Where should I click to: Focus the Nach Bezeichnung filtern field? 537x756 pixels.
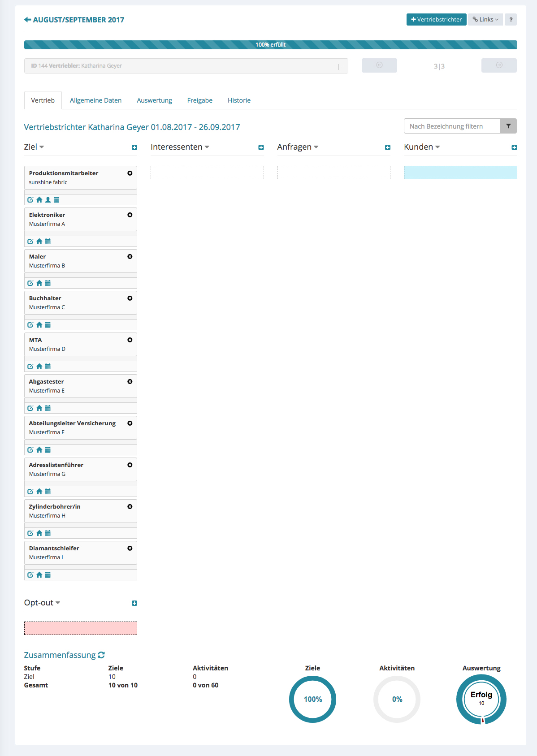coord(452,126)
